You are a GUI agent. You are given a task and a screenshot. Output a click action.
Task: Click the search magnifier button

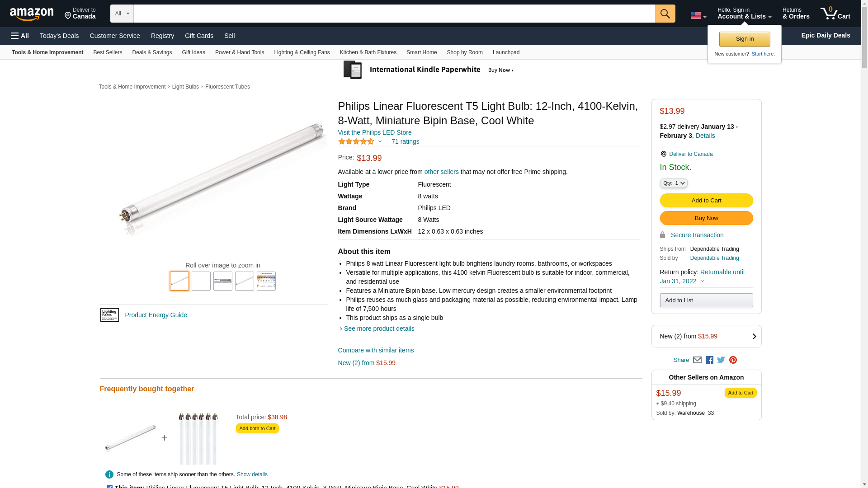pyautogui.click(x=665, y=14)
